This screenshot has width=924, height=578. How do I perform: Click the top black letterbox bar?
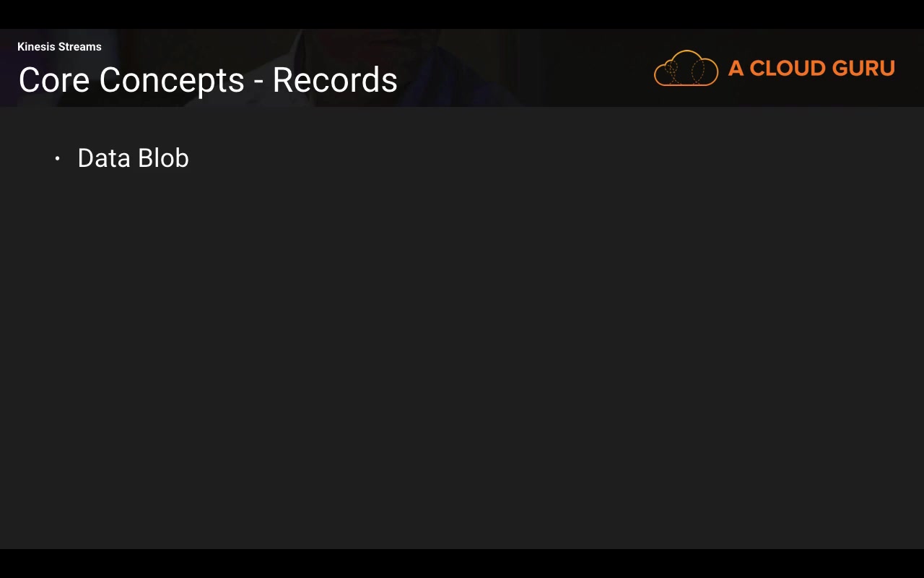pyautogui.click(x=462, y=14)
